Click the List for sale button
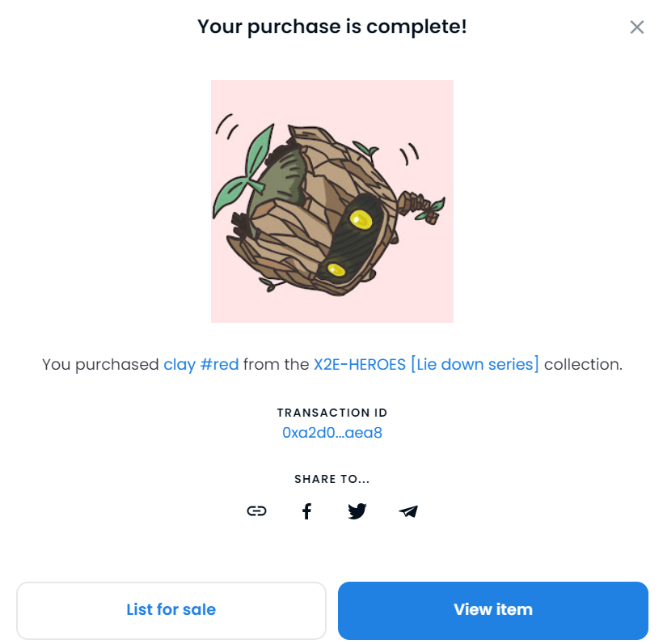 [x=171, y=610]
